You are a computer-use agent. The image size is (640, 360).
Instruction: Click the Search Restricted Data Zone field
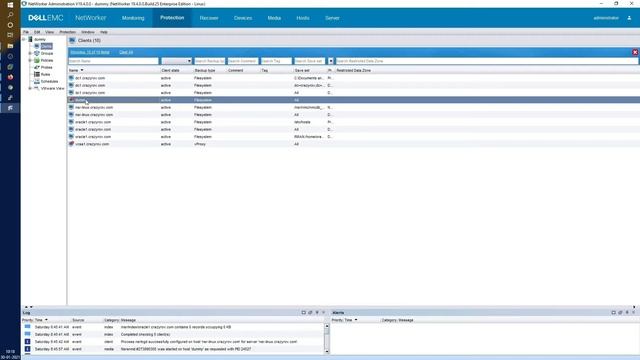[487, 61]
